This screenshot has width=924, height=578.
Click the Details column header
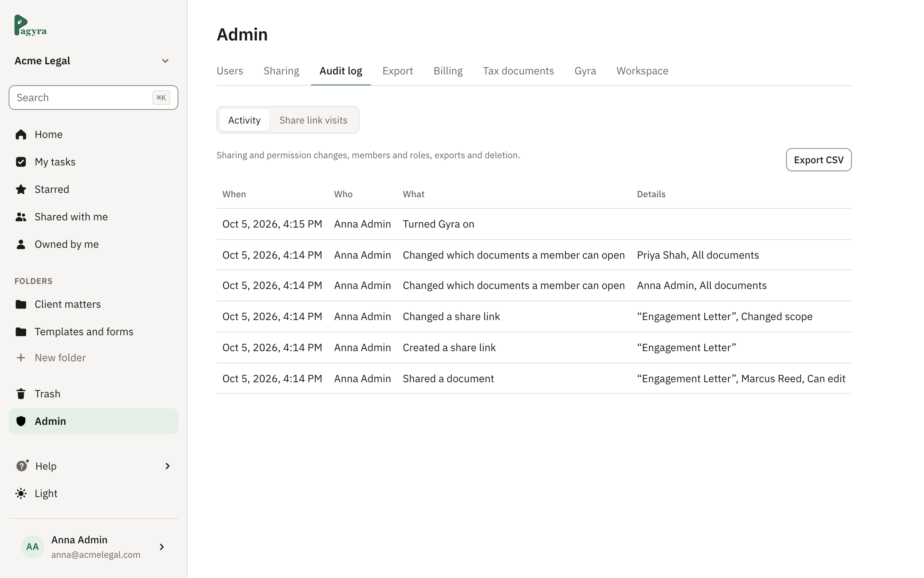tap(651, 194)
